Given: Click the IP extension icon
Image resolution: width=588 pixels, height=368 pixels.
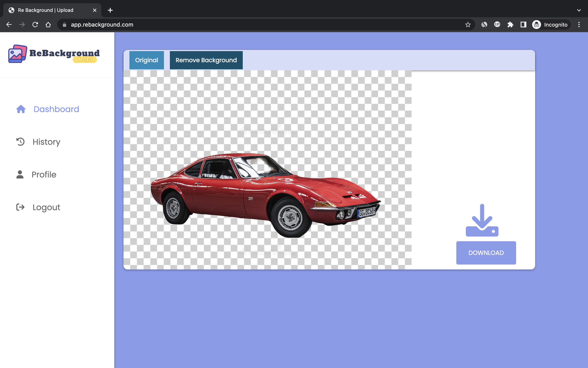Looking at the screenshot, I should [x=497, y=25].
